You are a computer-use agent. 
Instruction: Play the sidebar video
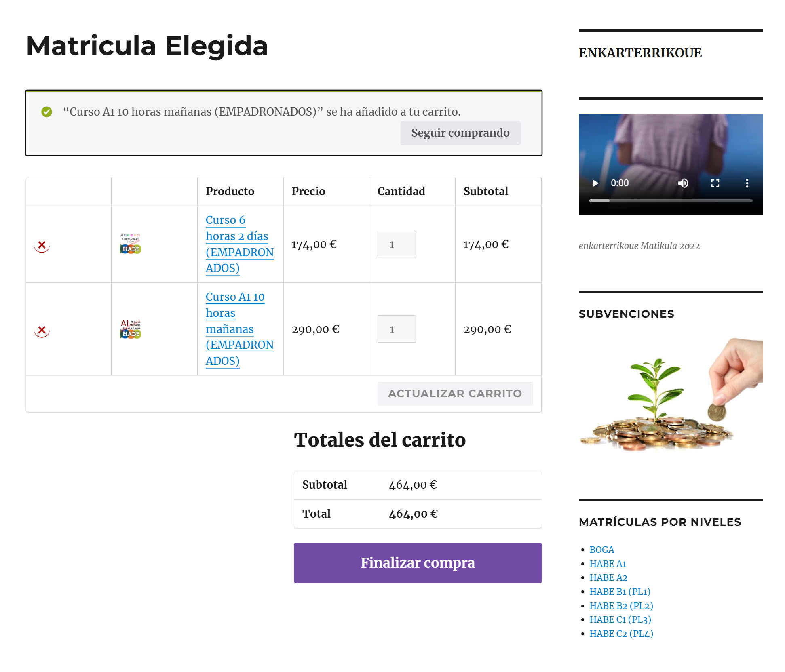coord(595,183)
